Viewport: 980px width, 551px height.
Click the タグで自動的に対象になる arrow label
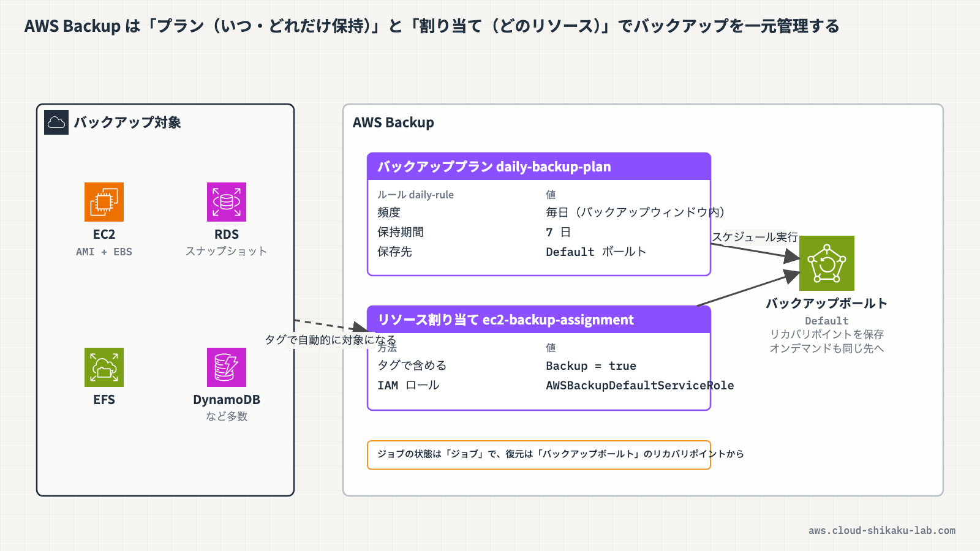coord(331,340)
